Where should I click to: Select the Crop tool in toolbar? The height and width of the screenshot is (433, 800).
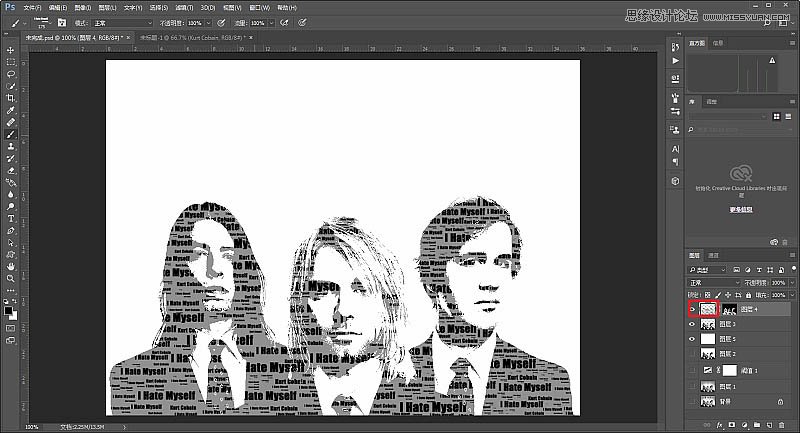click(11, 98)
